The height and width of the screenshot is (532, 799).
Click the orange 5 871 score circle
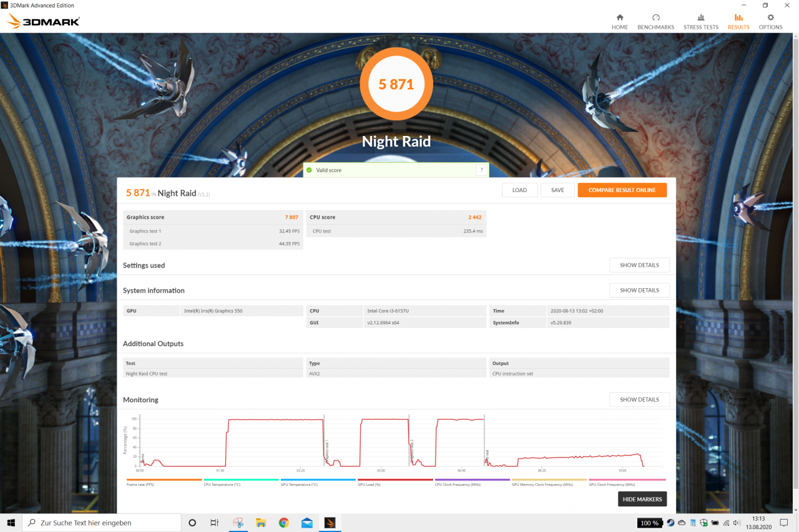[x=396, y=84]
